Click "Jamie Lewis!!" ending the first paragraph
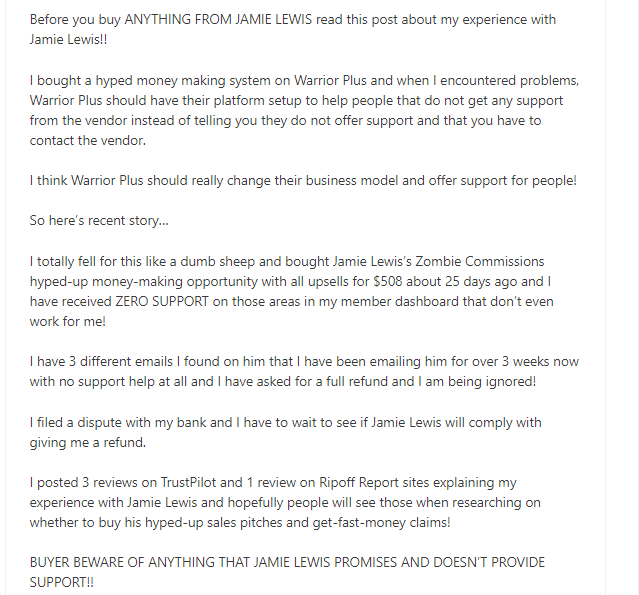 68,40
